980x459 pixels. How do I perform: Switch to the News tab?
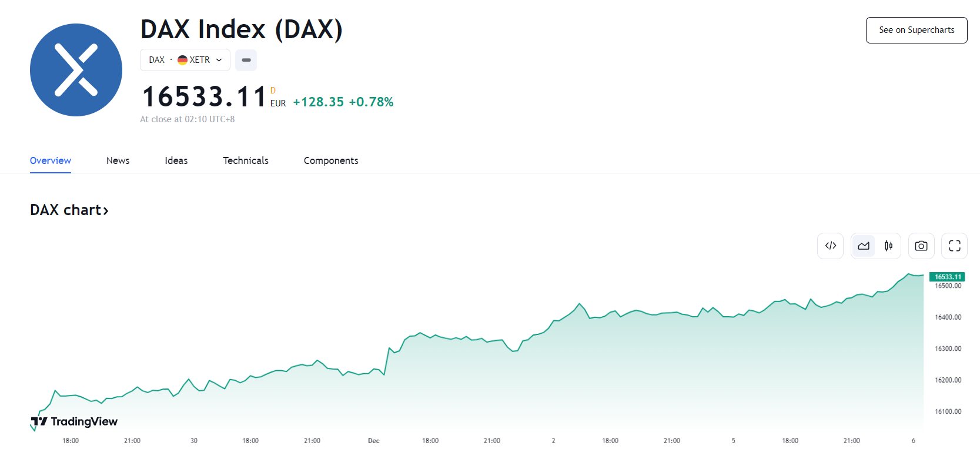tap(118, 160)
